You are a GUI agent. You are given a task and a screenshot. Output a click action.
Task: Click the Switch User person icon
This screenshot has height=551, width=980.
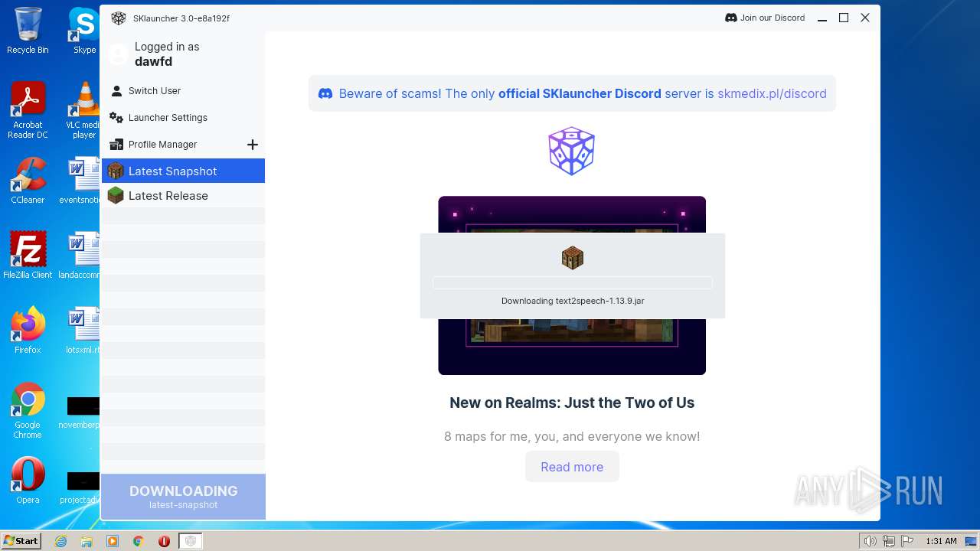click(x=116, y=91)
